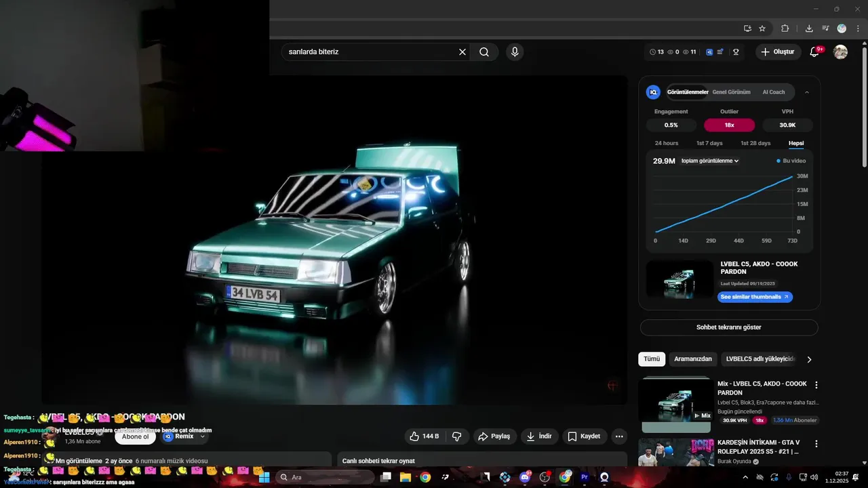Click İndir download button
Image resolution: width=868 pixels, height=488 pixels.
pos(539,436)
